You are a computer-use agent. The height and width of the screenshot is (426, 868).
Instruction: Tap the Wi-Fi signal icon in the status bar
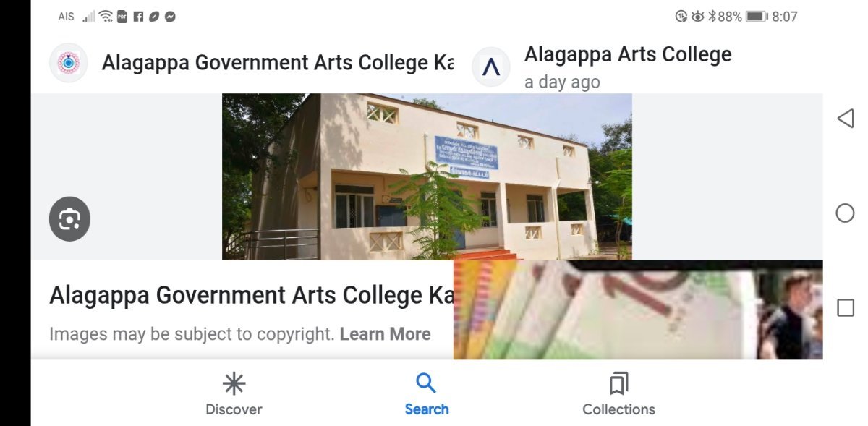[106, 16]
